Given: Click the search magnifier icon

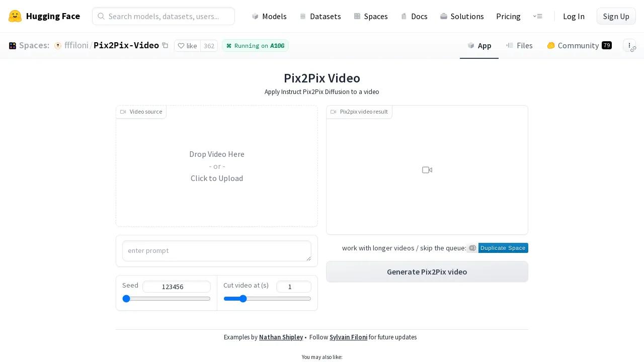Looking at the screenshot, I should [101, 16].
